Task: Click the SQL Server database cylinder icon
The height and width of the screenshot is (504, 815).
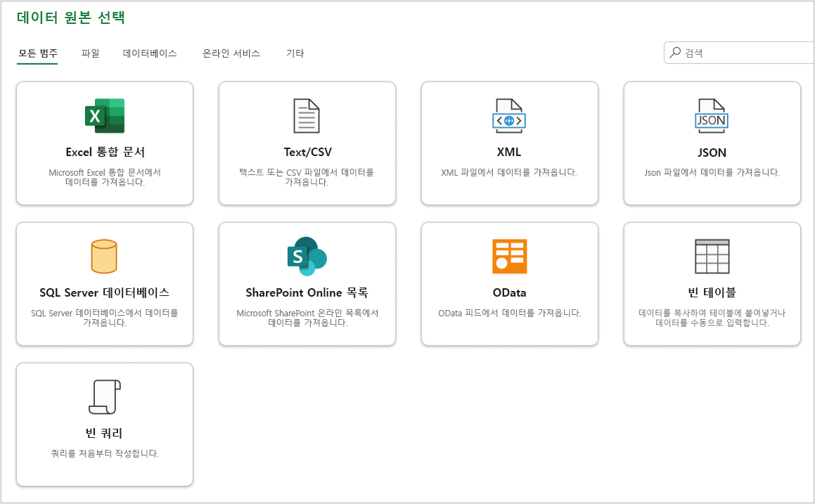Action: (x=104, y=256)
